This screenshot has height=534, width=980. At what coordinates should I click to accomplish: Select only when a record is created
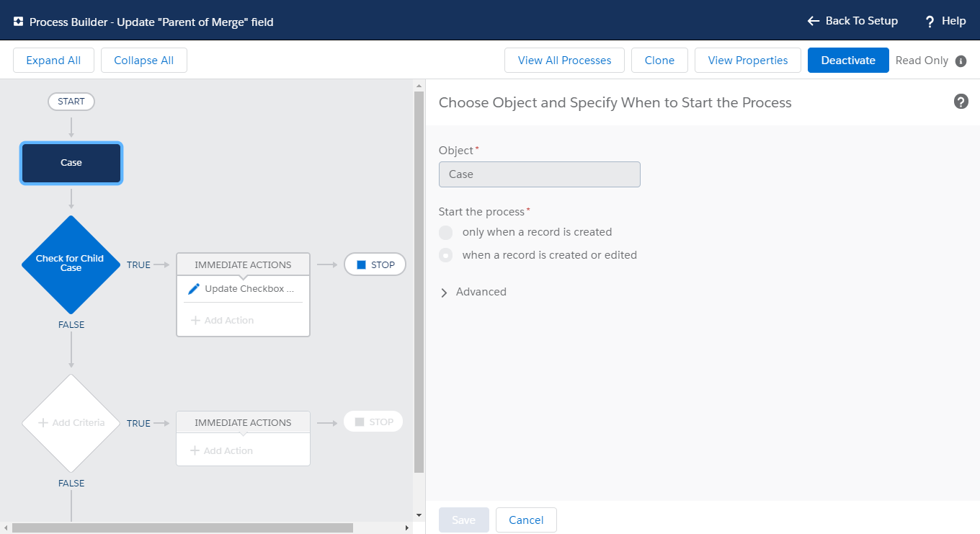pos(446,232)
